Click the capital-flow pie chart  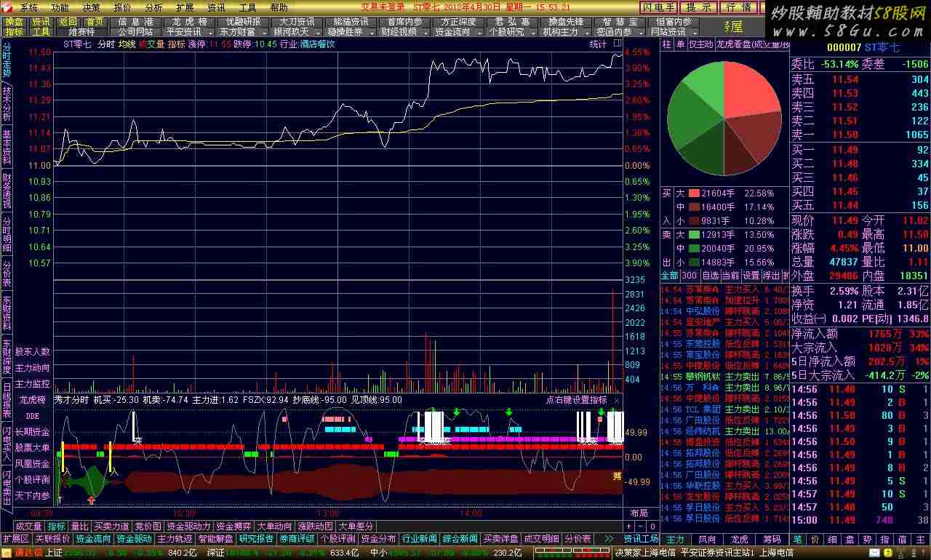click(724, 119)
